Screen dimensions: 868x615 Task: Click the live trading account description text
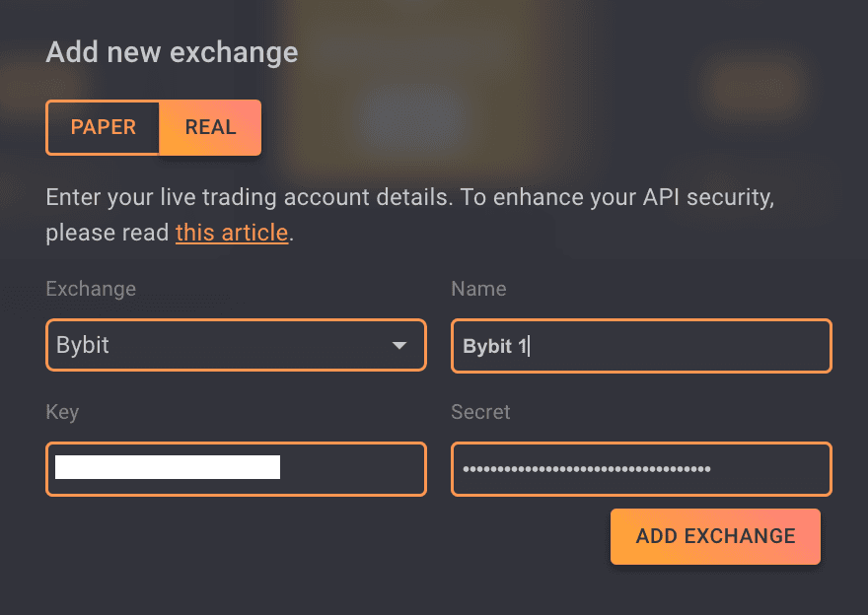coord(409,197)
